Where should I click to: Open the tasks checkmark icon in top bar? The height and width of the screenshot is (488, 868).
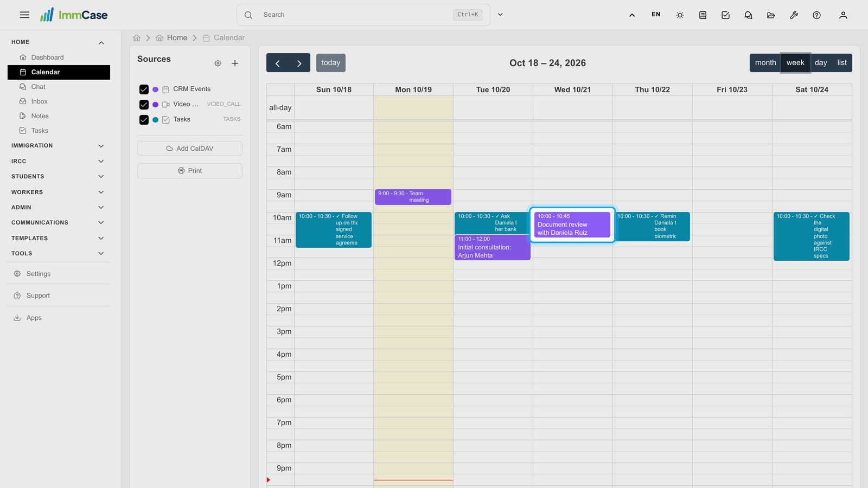tap(725, 15)
